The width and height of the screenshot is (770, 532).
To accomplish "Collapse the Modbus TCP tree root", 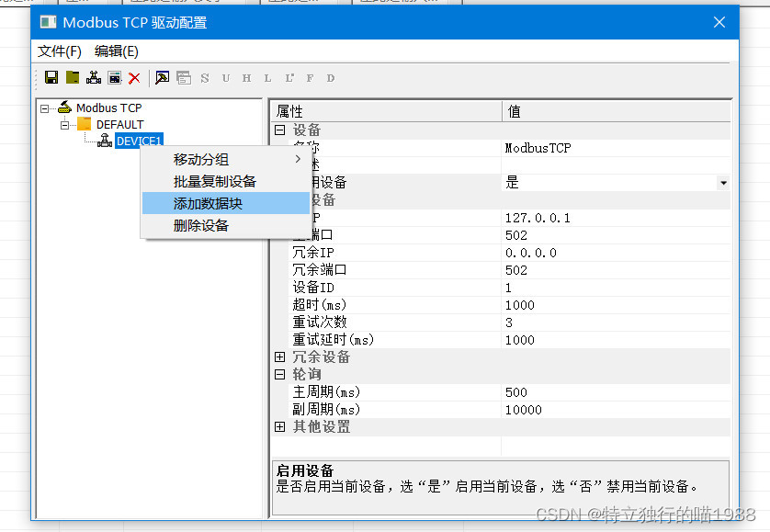I will (43, 108).
